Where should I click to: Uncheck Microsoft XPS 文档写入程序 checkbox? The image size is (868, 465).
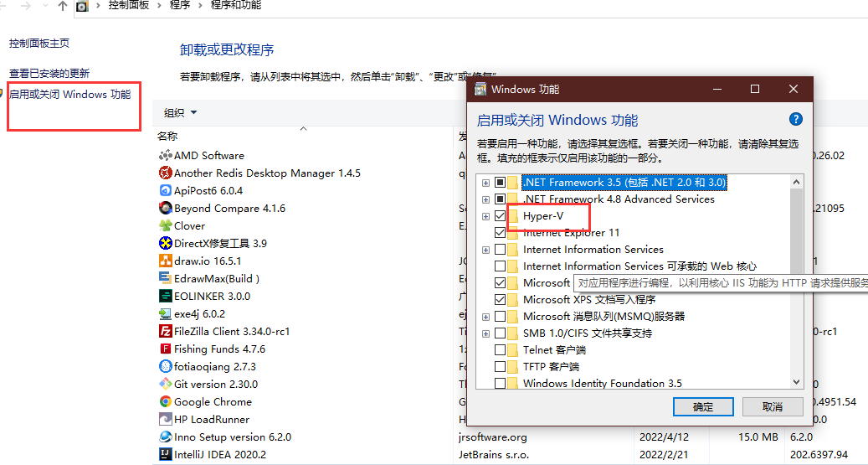coord(500,299)
